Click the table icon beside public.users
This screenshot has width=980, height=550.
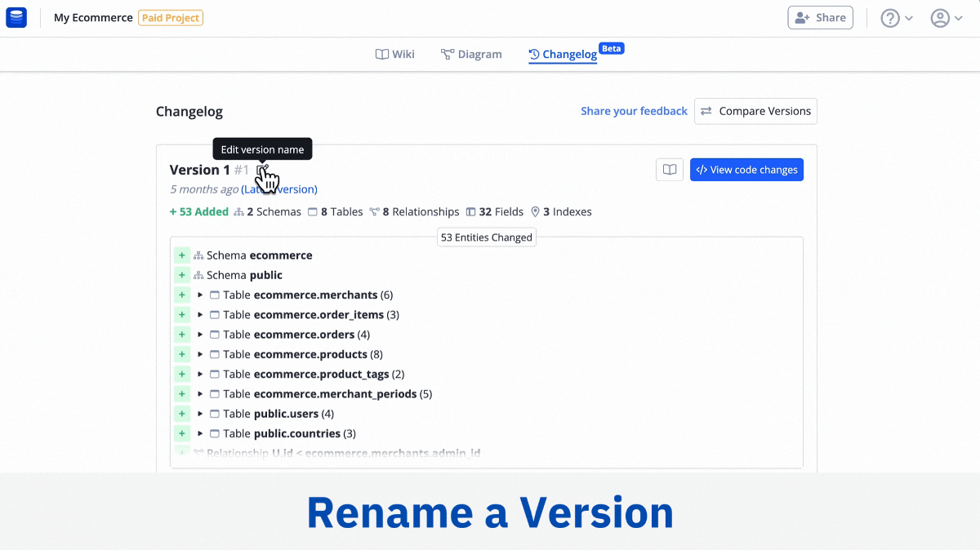tap(215, 414)
